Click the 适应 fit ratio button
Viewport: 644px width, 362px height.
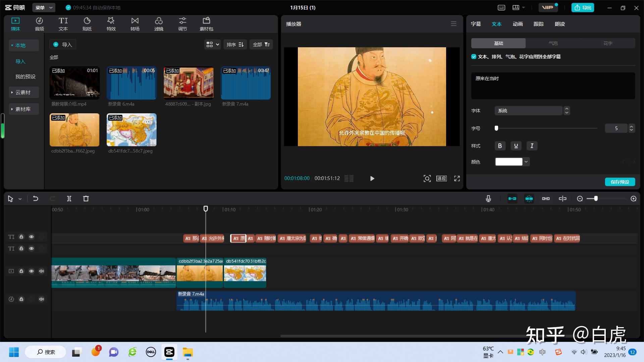[441, 178]
